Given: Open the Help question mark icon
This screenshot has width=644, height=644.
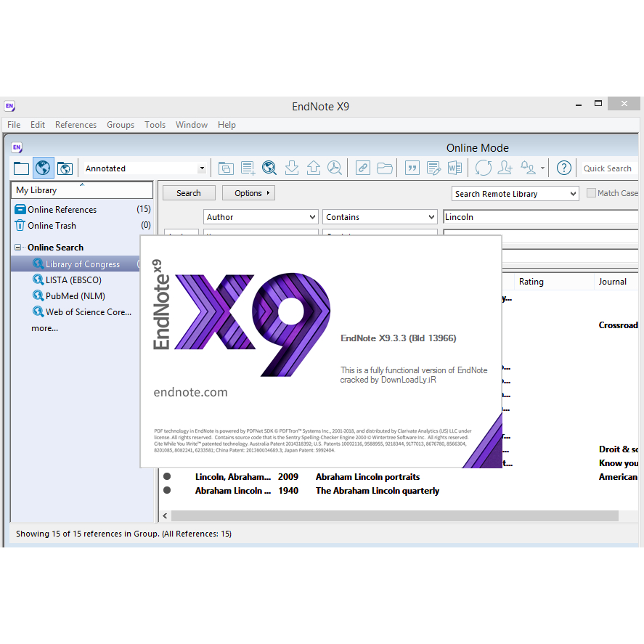Looking at the screenshot, I should click(563, 168).
